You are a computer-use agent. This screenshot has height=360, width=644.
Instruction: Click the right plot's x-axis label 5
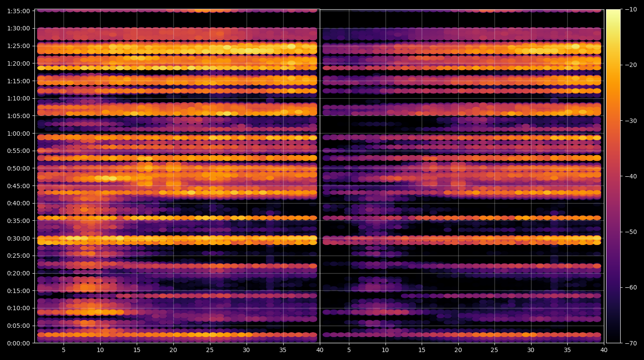pyautogui.click(x=349, y=350)
